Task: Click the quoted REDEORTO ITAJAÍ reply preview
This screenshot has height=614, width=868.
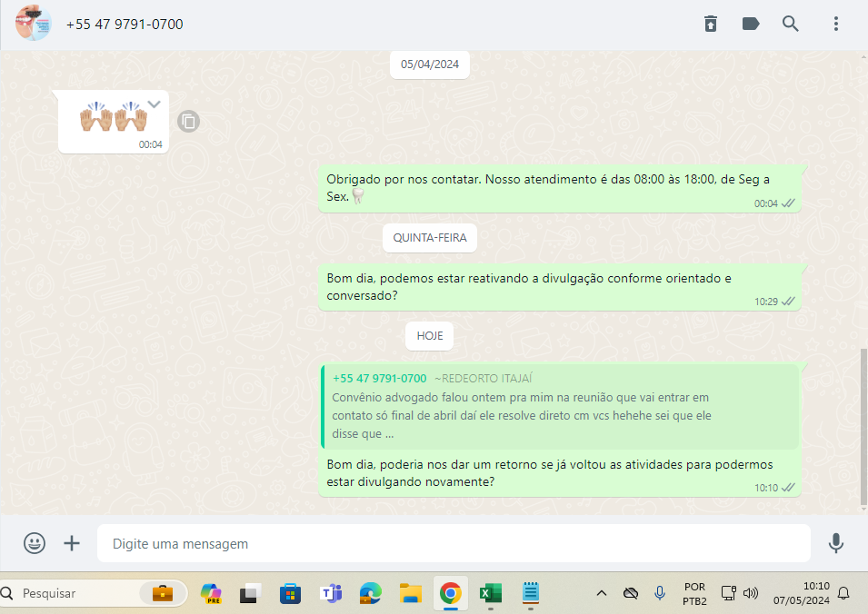Action: tap(560, 407)
